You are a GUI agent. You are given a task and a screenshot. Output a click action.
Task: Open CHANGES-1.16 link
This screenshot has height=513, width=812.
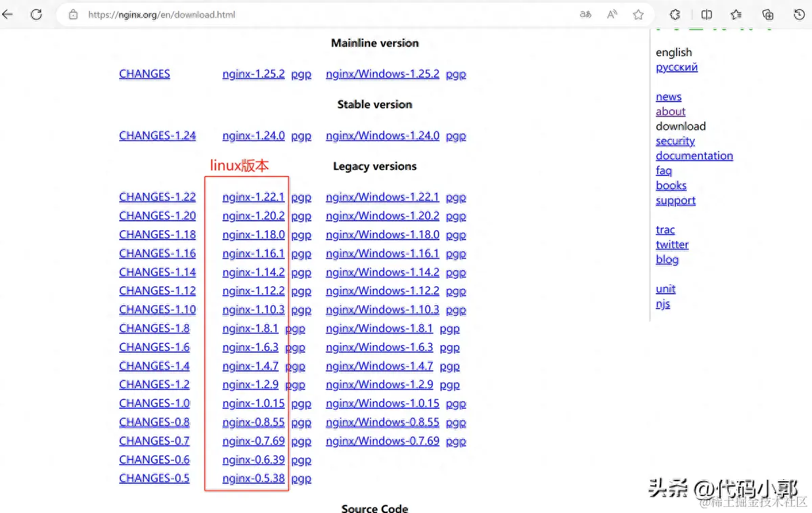click(158, 253)
